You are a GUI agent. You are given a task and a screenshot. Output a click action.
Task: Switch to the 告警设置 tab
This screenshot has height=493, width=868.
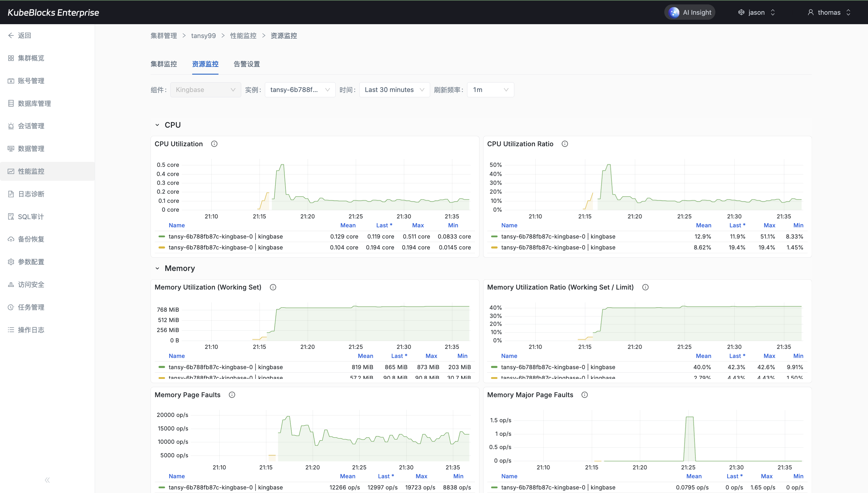(x=247, y=64)
